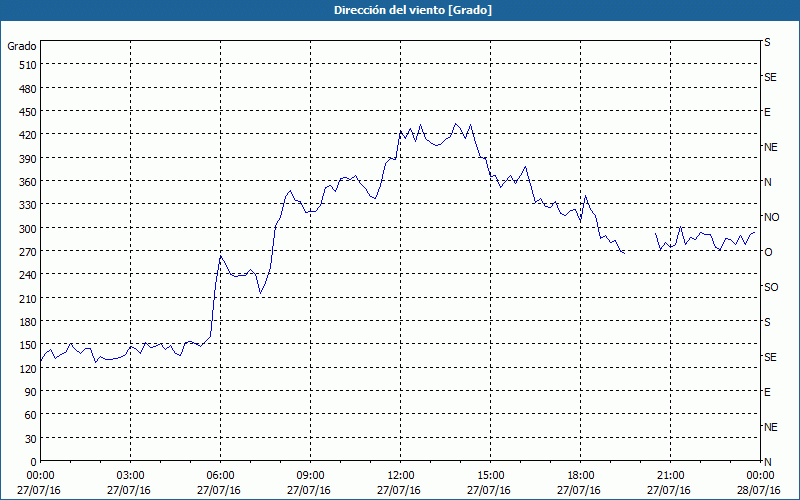Pick the N compass label on the 360 gridline

[x=768, y=182]
